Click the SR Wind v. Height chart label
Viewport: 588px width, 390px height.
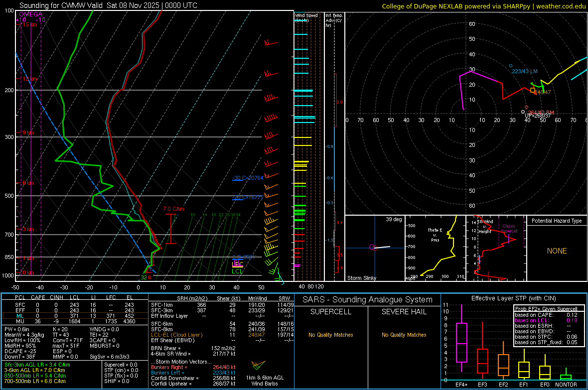pyautogui.click(x=485, y=227)
